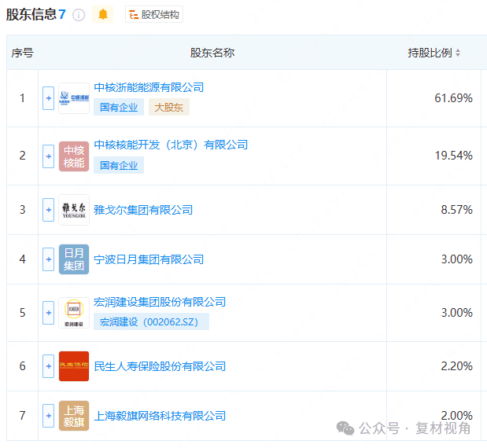Click the info icon beside 股东信息 heading
This screenshot has width=487, height=448.
pyautogui.click(x=79, y=15)
